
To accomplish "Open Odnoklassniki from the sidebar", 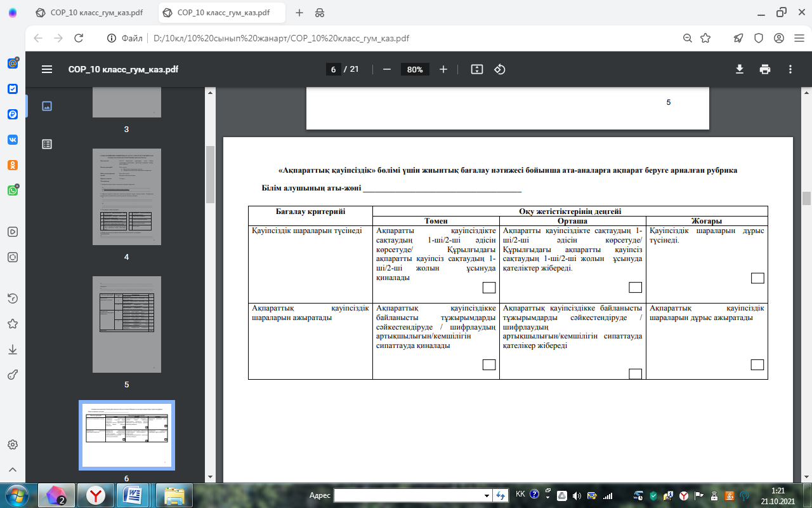I will click(13, 165).
